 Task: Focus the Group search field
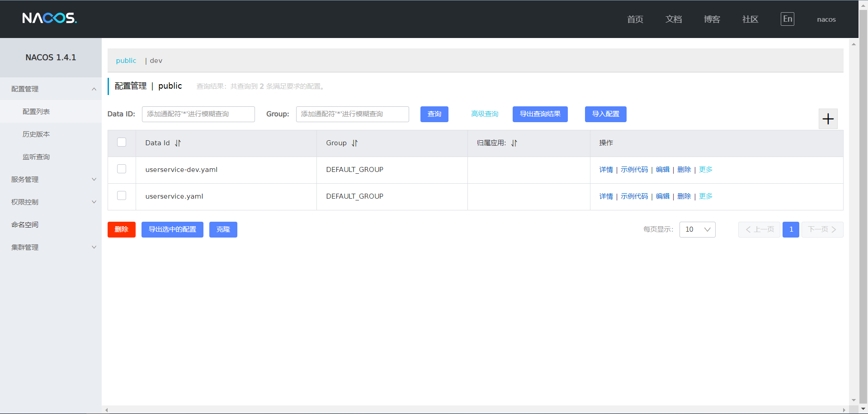[353, 114]
